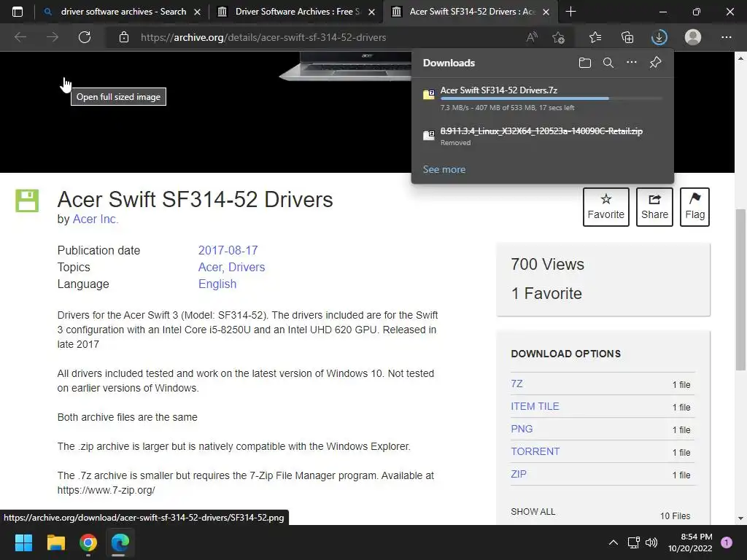Viewport: 747px width, 560px height.
Task: Add this page to favorites star icon
Action: click(x=558, y=37)
